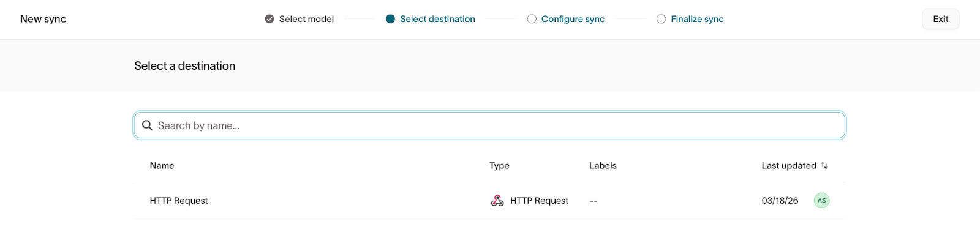Viewport: 980px width, 246px height.
Task: Click the Name column header
Action: pos(162,166)
